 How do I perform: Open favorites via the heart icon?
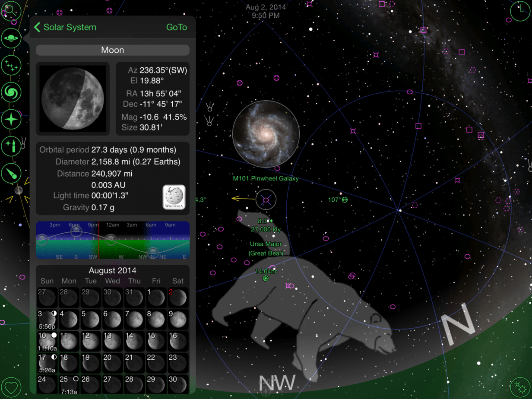point(10,387)
